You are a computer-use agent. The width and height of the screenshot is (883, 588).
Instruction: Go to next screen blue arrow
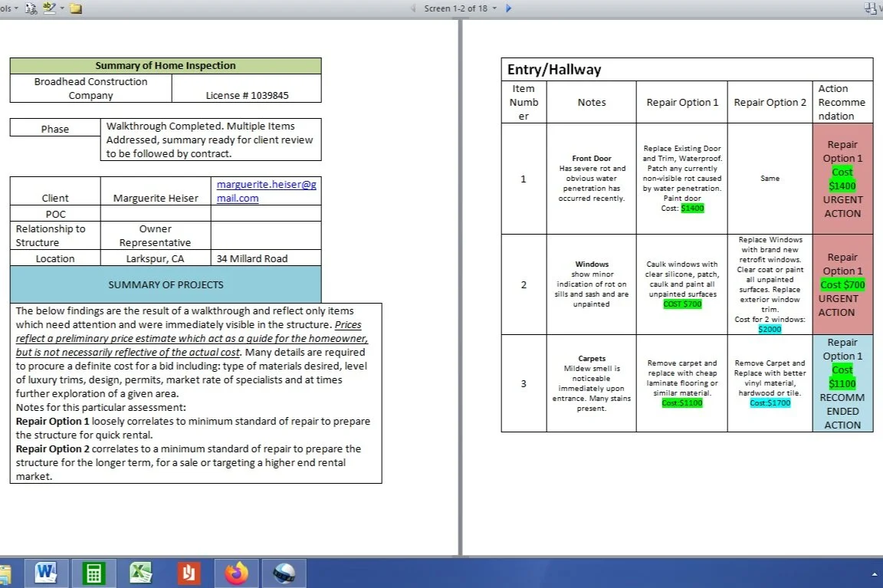point(508,8)
